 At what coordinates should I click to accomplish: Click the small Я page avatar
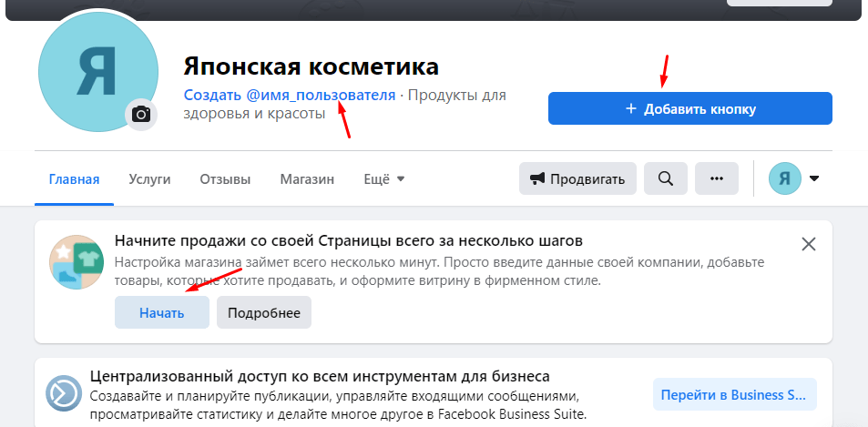coord(784,178)
